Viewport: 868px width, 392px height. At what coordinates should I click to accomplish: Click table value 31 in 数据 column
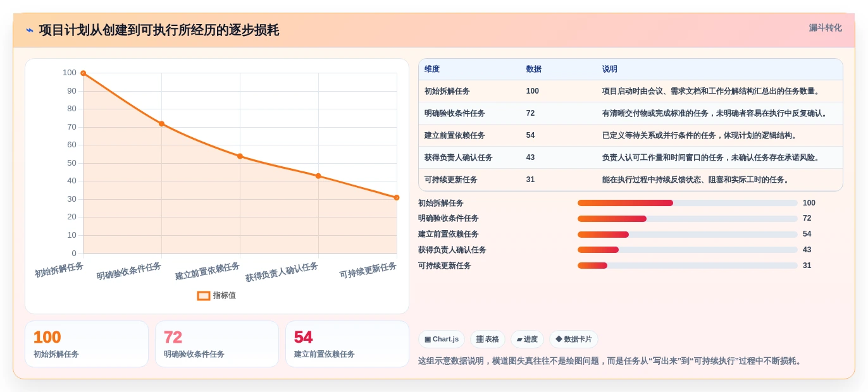click(x=530, y=180)
